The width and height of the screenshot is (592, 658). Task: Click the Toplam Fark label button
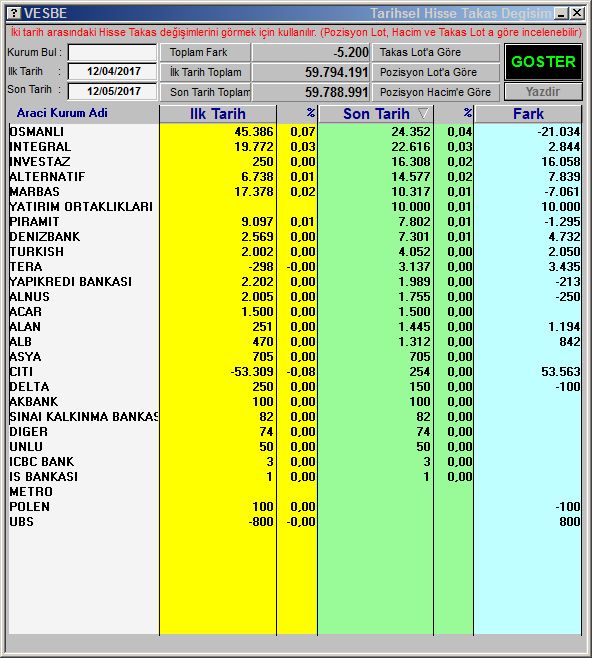[x=205, y=52]
